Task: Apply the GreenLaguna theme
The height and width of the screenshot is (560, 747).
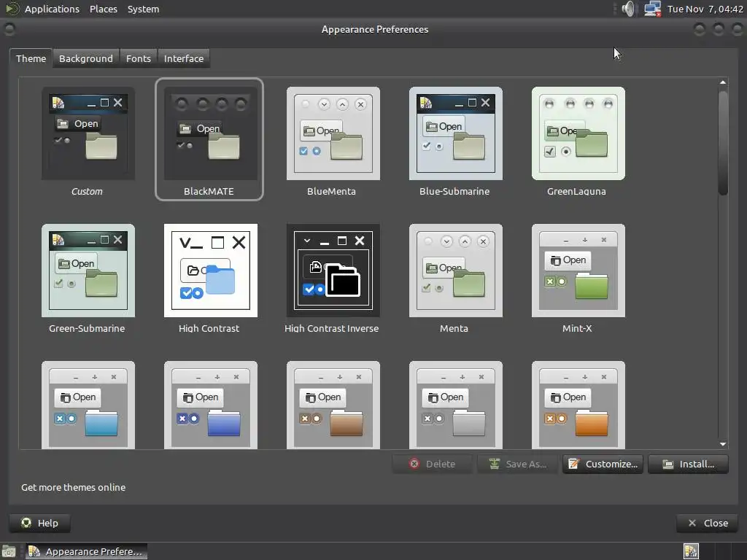Action: (578, 134)
